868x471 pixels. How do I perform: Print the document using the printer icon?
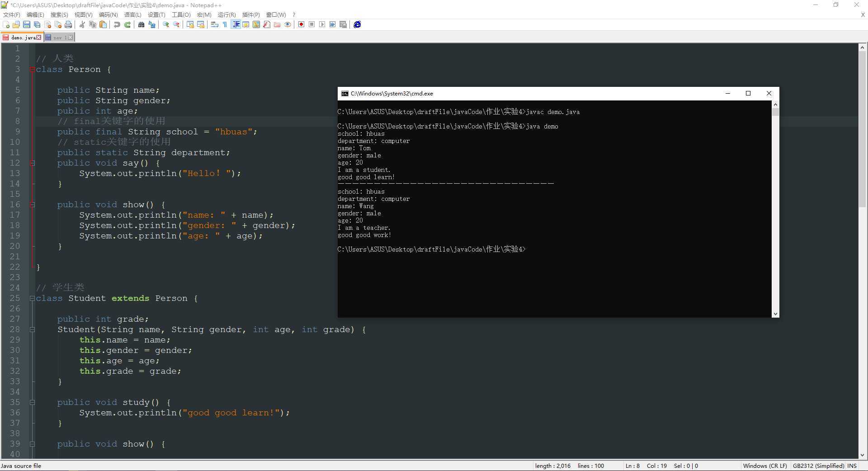(68, 24)
